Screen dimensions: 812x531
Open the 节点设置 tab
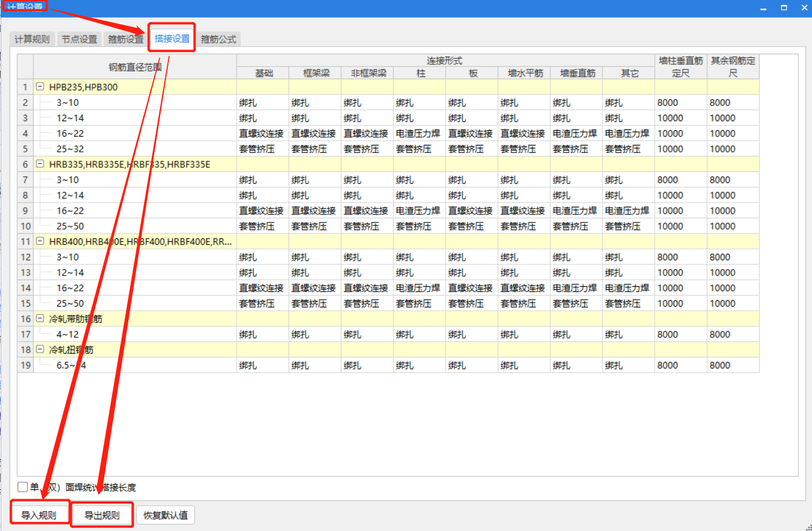coord(79,39)
